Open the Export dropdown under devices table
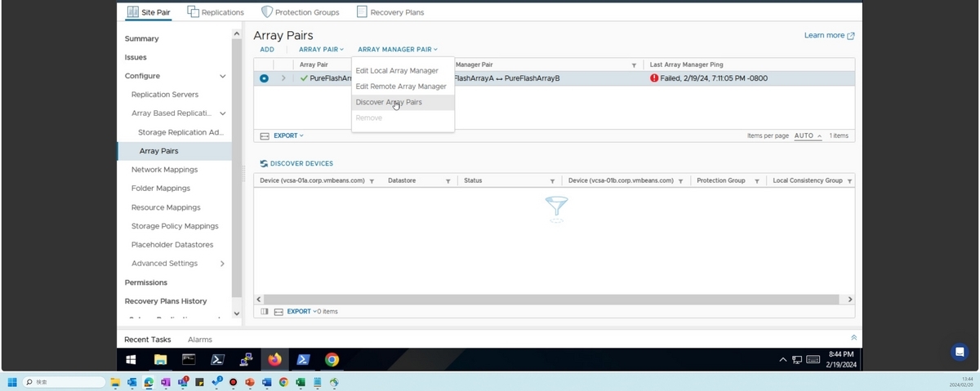Viewport: 980px width, 391px height. pos(301,312)
